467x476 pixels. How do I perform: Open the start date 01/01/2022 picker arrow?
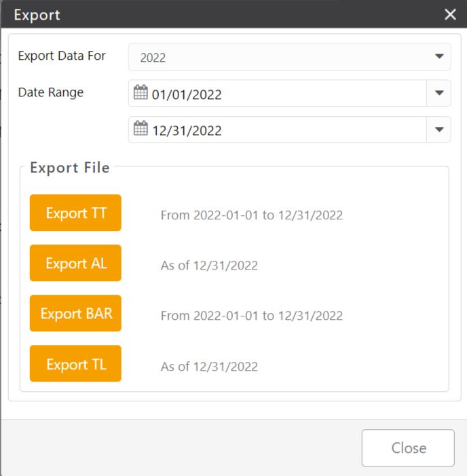(x=438, y=94)
